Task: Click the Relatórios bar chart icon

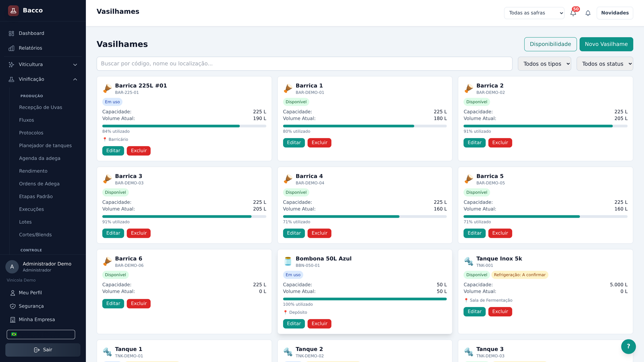Action: point(11,48)
